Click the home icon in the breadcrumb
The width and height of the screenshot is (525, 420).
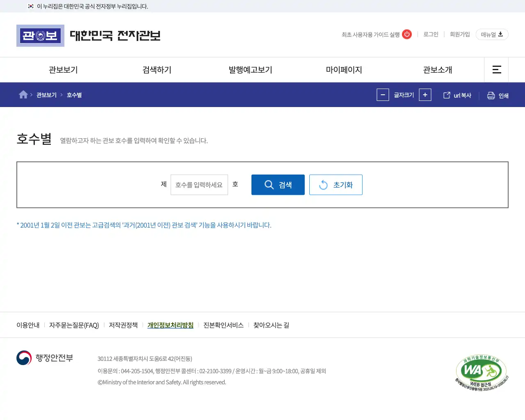tap(23, 94)
